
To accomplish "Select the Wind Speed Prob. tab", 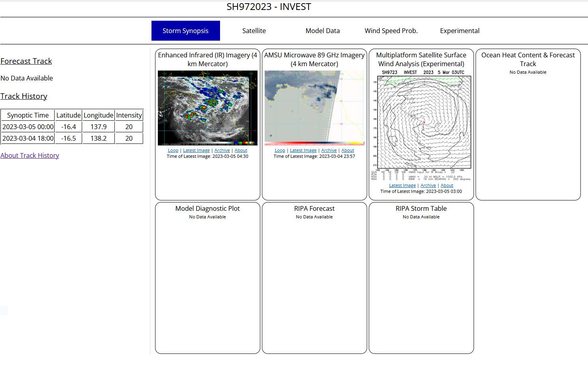I will pyautogui.click(x=391, y=31).
